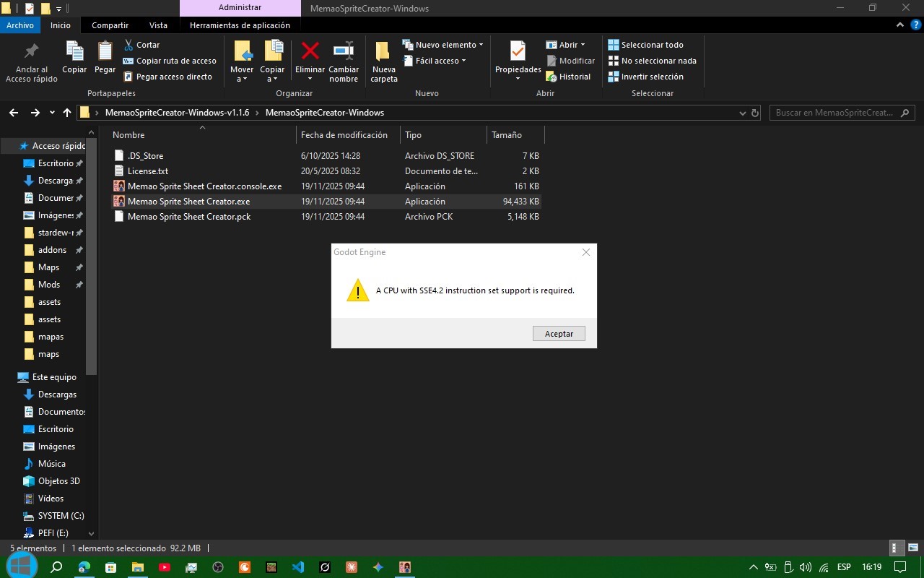Viewport: 924px width, 578px height.
Task: Click the Pegar ribbon button
Action: [x=105, y=58]
